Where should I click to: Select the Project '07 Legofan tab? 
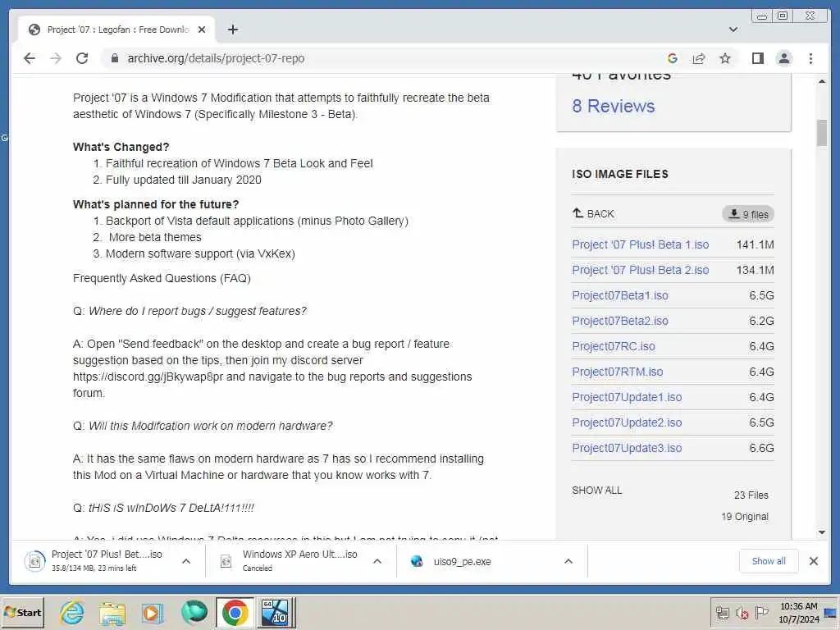click(116, 30)
